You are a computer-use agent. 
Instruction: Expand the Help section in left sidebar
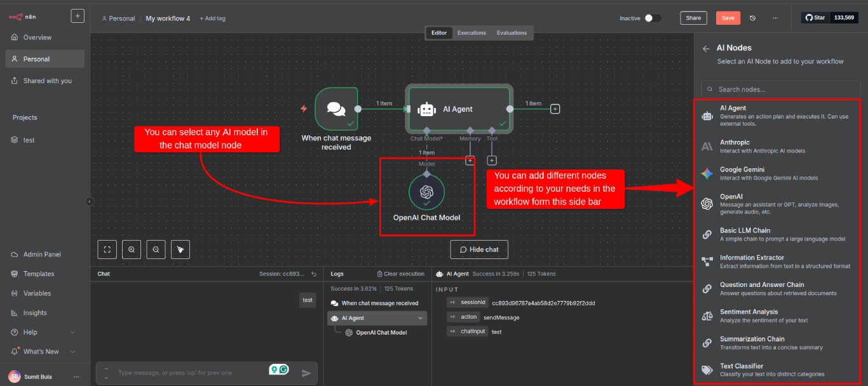(x=38, y=331)
